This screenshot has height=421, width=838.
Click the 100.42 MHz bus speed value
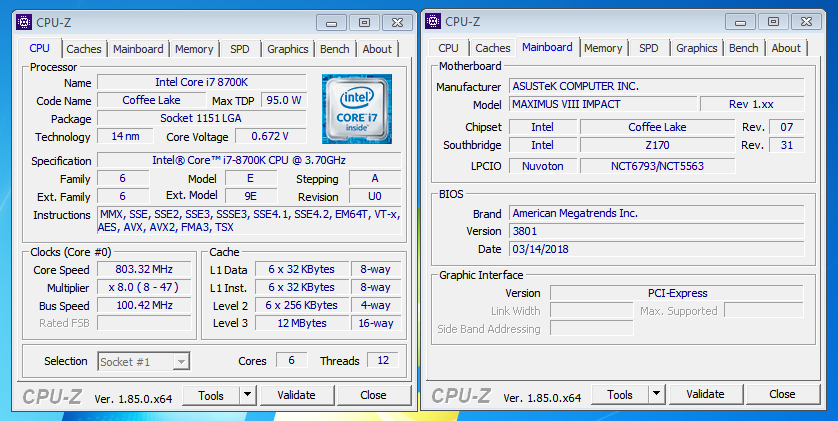pyautogui.click(x=144, y=306)
